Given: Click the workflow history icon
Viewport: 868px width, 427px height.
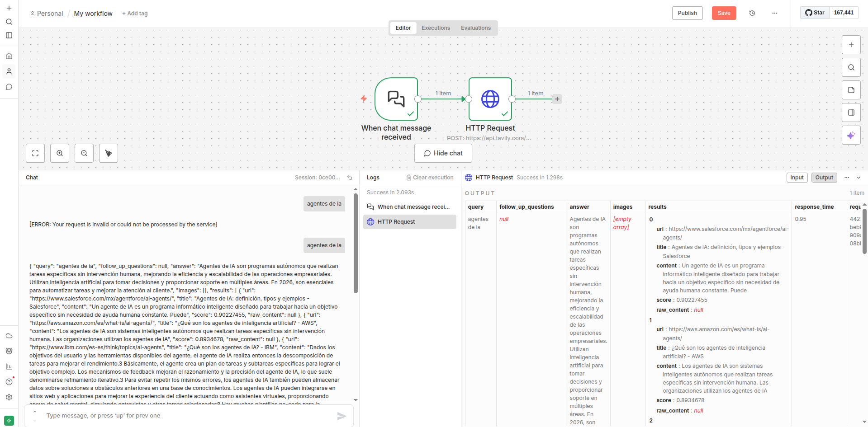Looking at the screenshot, I should [752, 13].
